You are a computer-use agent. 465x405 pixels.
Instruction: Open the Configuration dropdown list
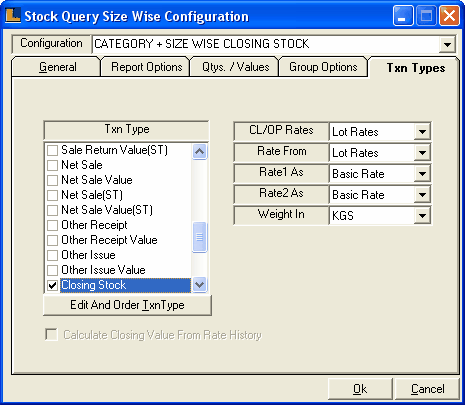coord(447,44)
